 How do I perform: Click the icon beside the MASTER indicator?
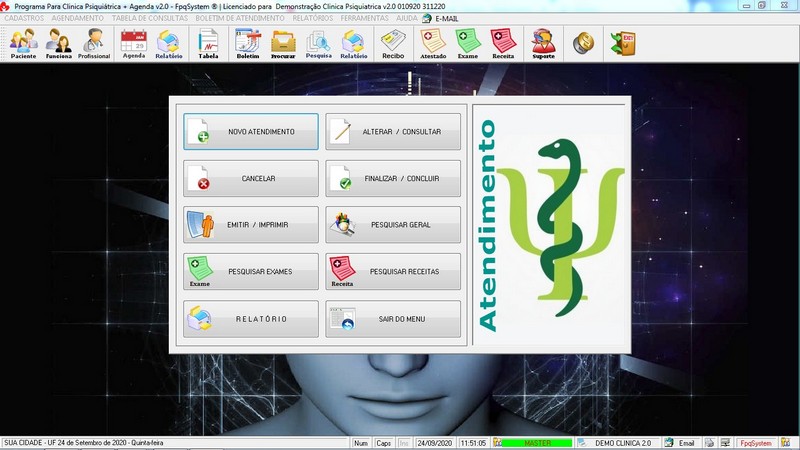497,443
